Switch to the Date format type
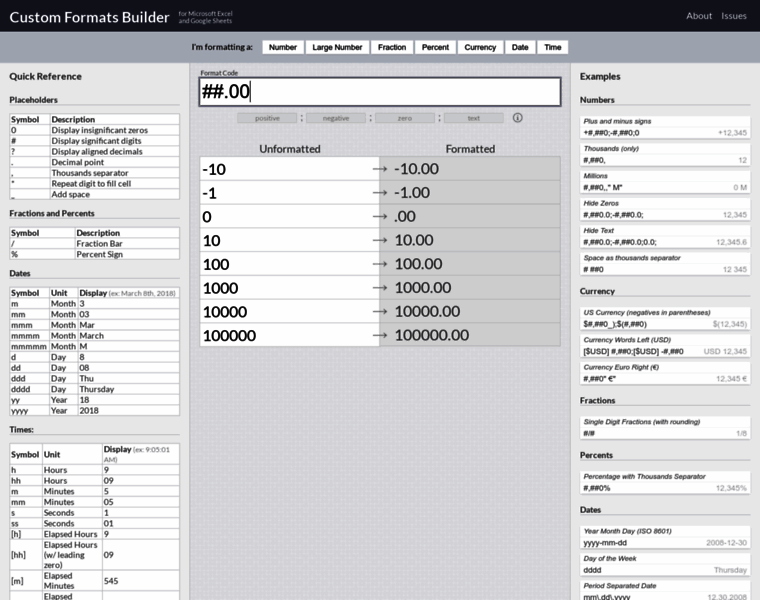The height and width of the screenshot is (600, 760). pos(520,47)
